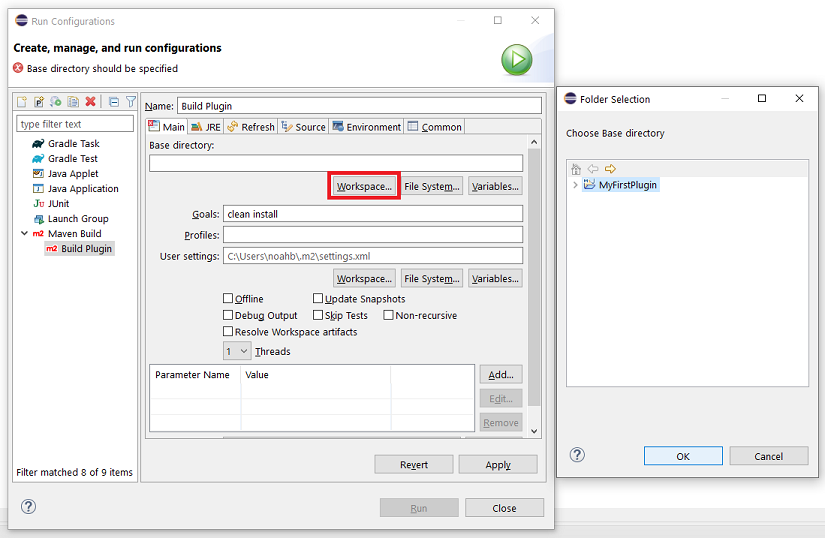Click the New launch configuration icon
This screenshot has height=538, width=825.
click(22, 102)
